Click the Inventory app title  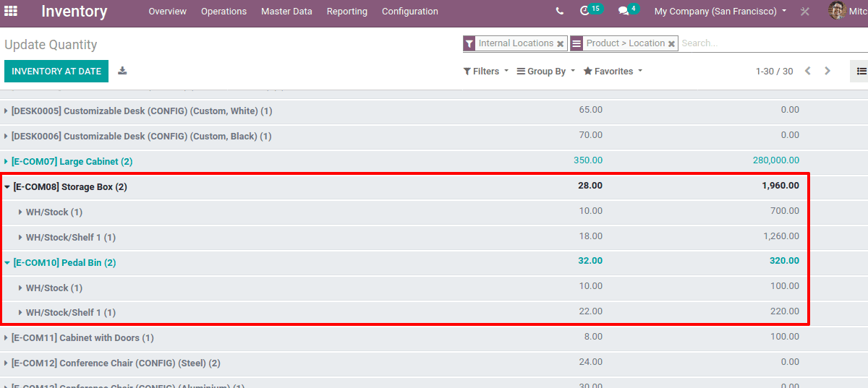click(74, 12)
